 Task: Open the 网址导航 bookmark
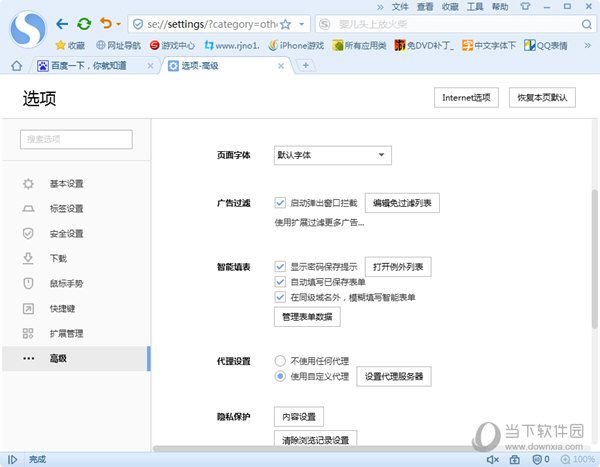118,46
